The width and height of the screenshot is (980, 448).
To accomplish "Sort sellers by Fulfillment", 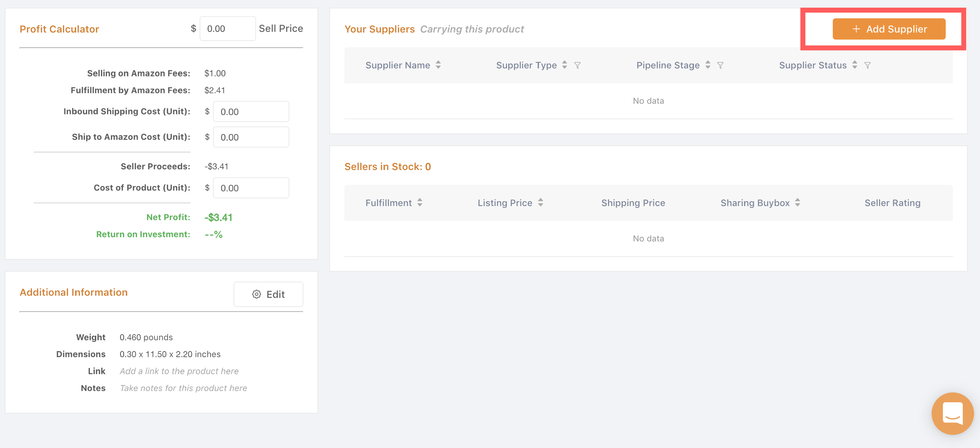I will tap(420, 203).
